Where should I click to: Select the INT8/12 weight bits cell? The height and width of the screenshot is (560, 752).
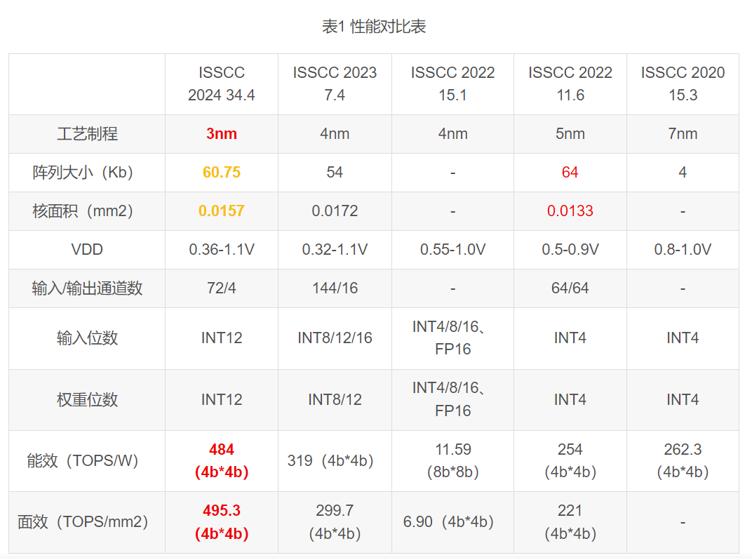tap(335, 400)
